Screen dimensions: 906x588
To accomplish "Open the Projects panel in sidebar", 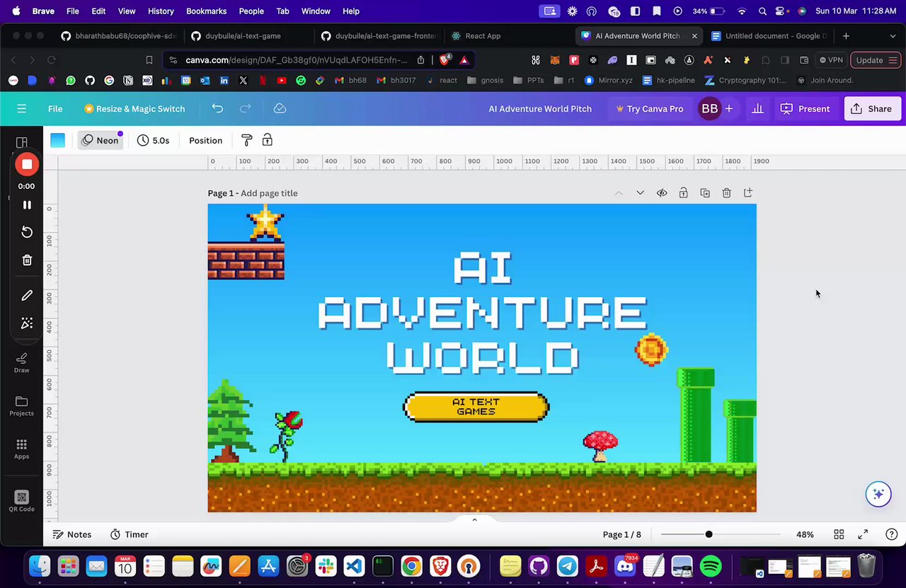I will pyautogui.click(x=21, y=405).
